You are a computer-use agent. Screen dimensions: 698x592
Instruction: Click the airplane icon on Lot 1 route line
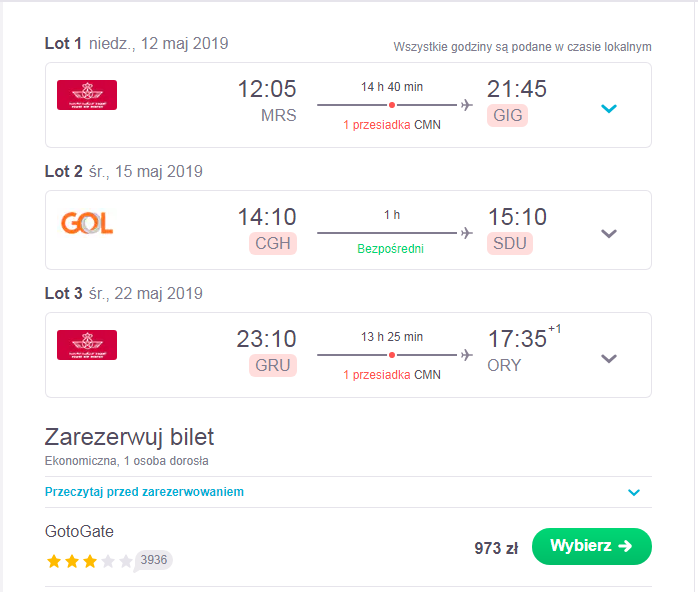coord(467,105)
